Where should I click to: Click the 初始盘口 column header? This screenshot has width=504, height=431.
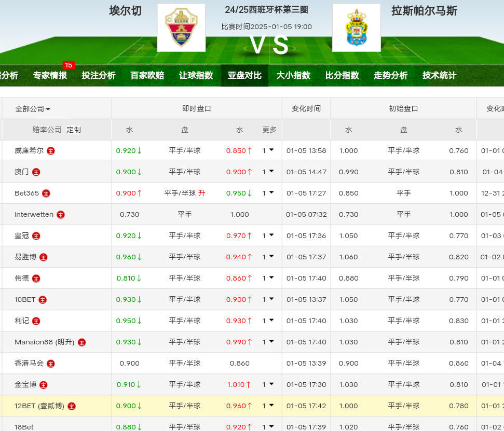coord(404,108)
